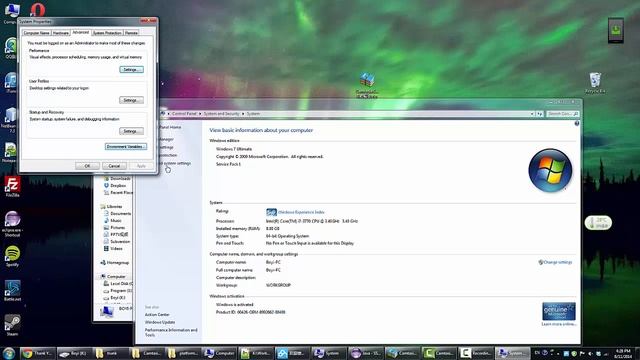Open the 'trunk' folder taskbar item
This screenshot has width=640, height=360.
pos(109,353)
